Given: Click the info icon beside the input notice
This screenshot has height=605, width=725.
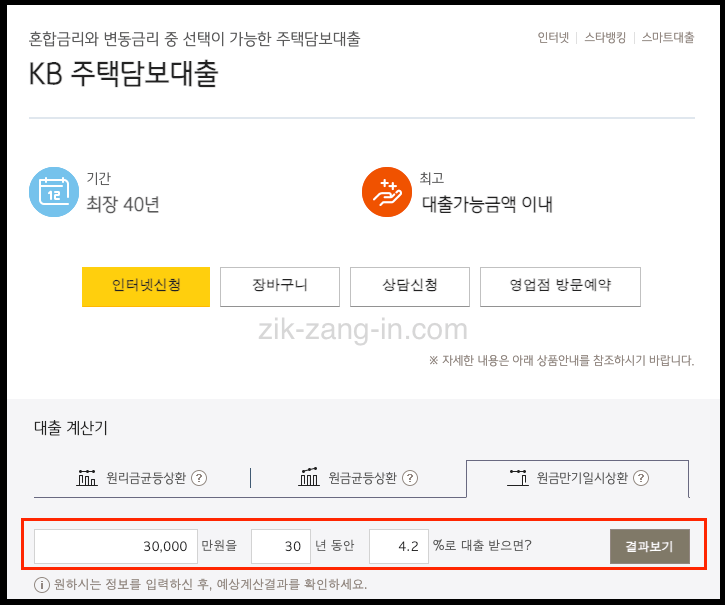Looking at the screenshot, I should (42, 585).
